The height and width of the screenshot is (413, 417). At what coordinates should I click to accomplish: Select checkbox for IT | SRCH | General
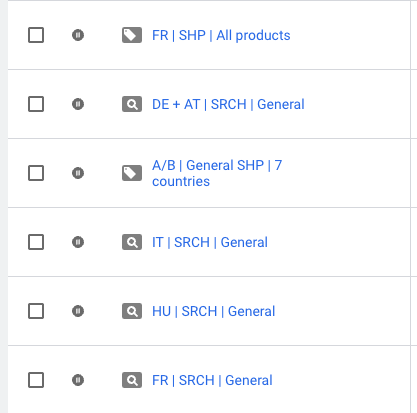(36, 242)
